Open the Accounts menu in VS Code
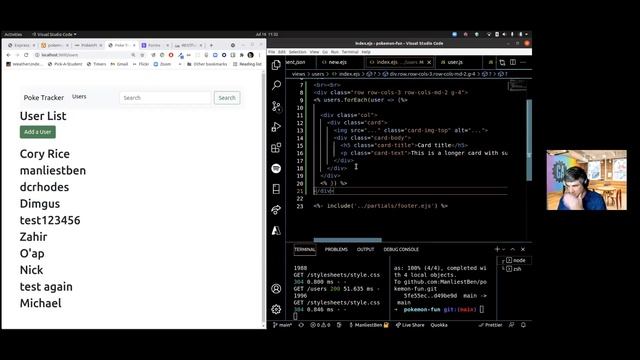This screenshot has width=640, height=360. coord(276,289)
